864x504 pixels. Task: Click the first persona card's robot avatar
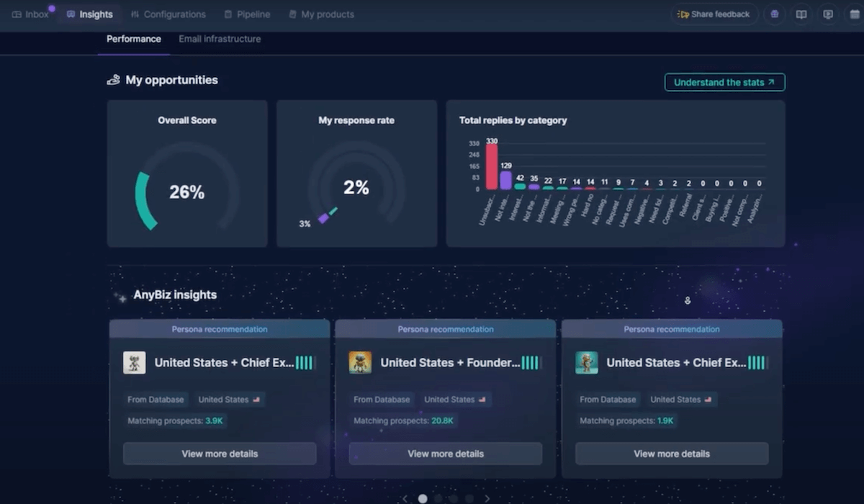click(x=134, y=363)
